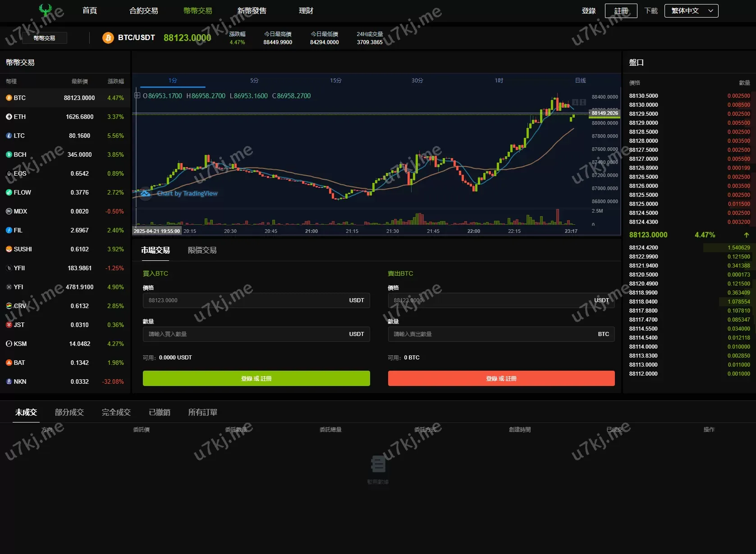Switch chart to 15分 interval

point(335,81)
